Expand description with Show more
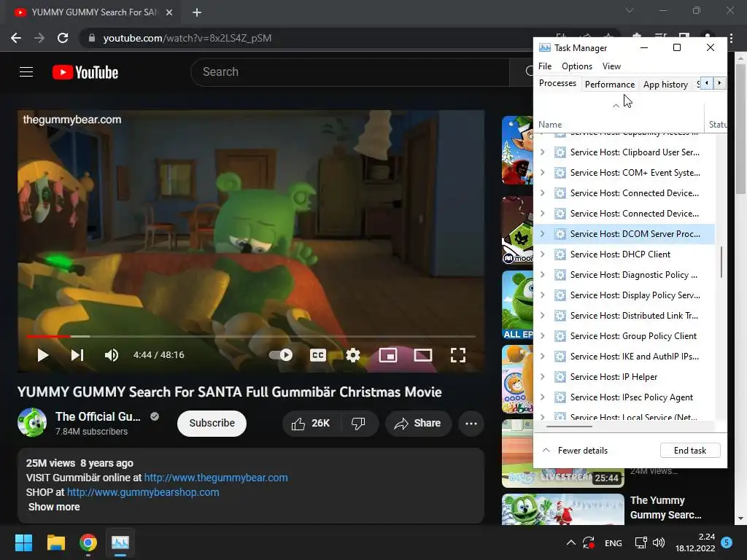The width and height of the screenshot is (747, 560). click(x=54, y=507)
